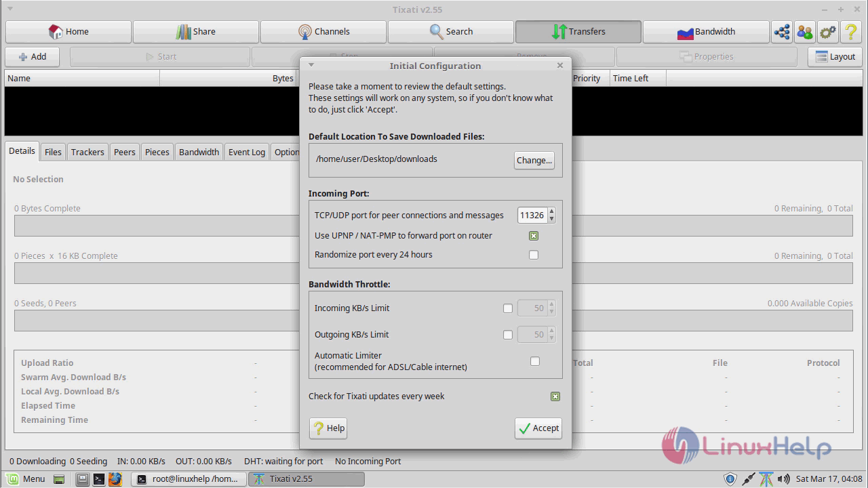Screen dimensions: 868x488
Task: Click the /home/user/Desktop/downloads path text
Action: pos(376,159)
